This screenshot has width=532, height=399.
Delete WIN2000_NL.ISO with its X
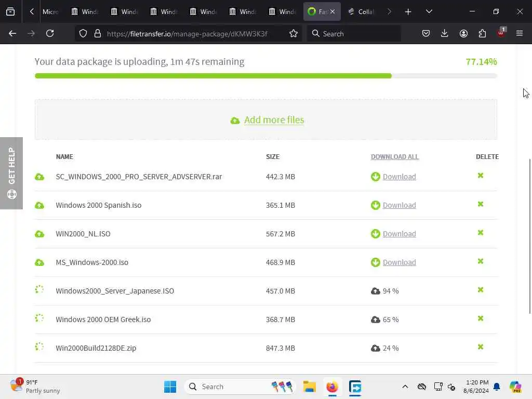click(481, 233)
